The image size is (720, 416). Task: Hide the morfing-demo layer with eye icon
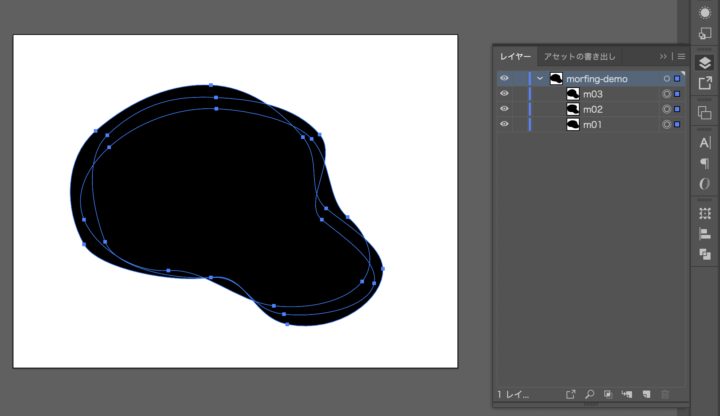[x=504, y=78]
